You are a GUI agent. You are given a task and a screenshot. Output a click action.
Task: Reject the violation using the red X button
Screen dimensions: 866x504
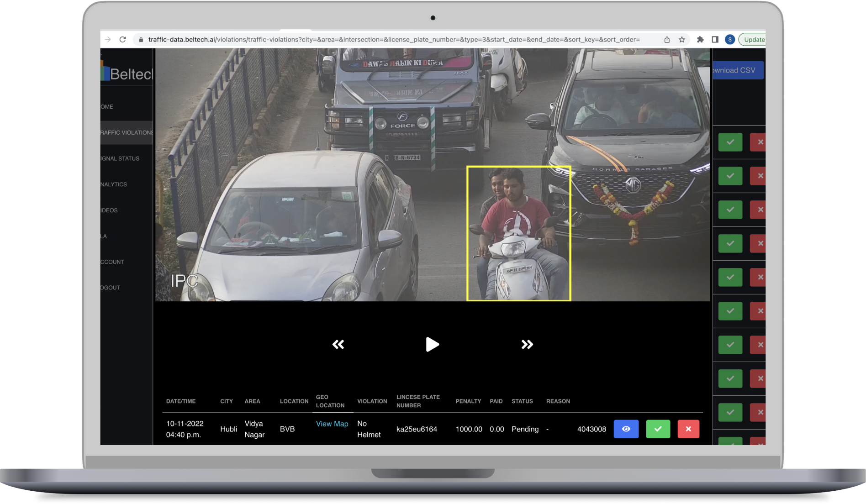click(688, 429)
